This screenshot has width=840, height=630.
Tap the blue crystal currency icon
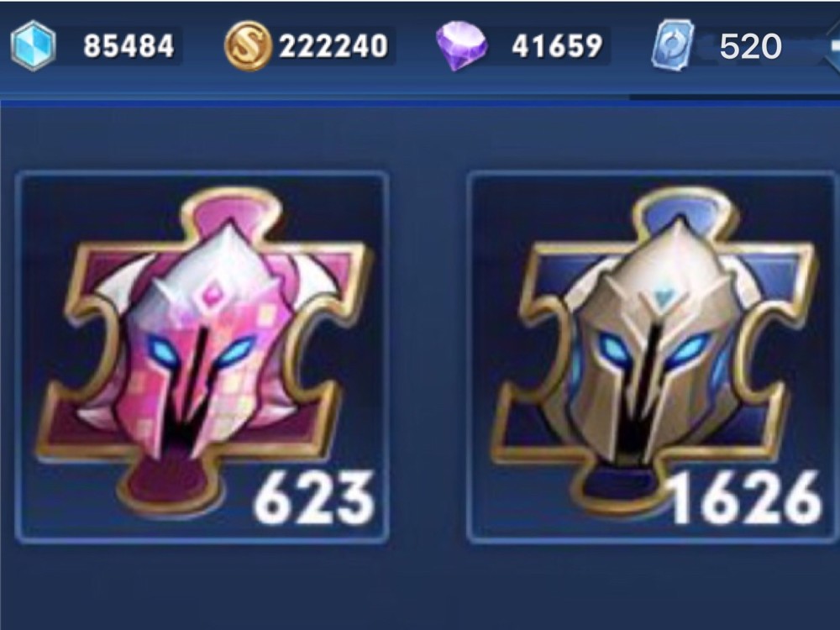[34, 45]
